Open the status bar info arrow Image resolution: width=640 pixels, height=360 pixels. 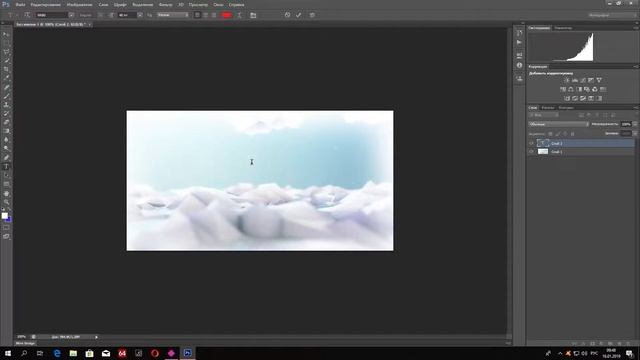(x=96, y=337)
